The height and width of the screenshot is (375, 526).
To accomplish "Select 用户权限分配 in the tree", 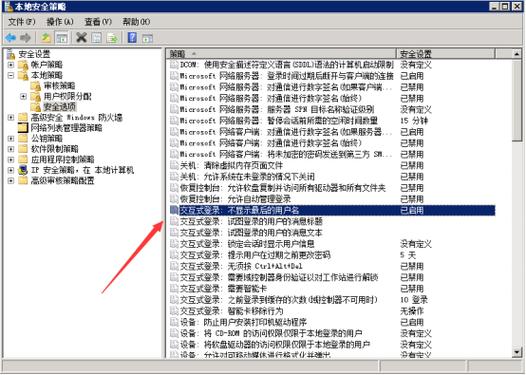I will tap(67, 97).
